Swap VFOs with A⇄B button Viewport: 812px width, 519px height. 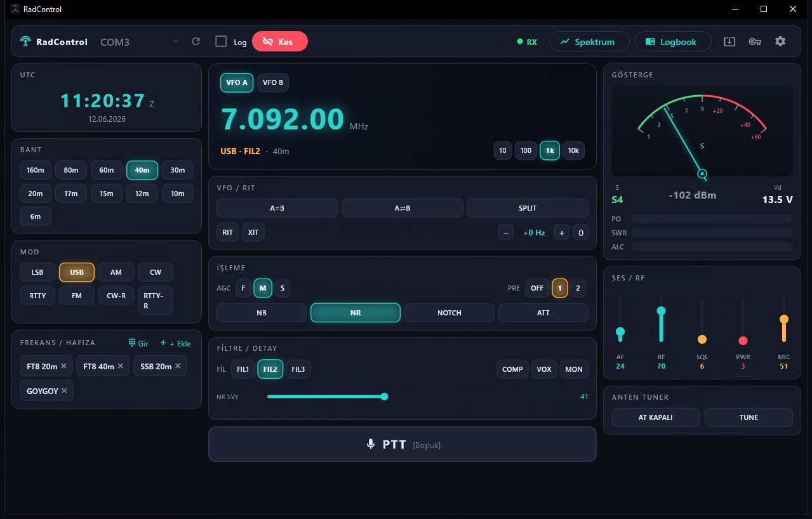403,208
